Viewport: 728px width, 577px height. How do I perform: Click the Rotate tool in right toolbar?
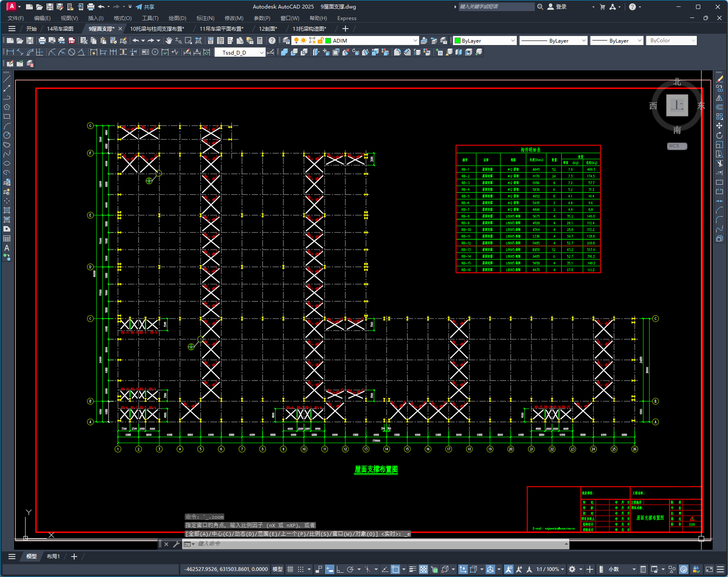[x=719, y=135]
